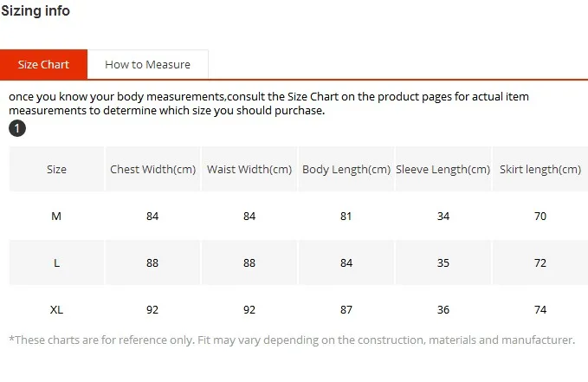588x382 pixels.
Task: Click the reference-only disclaimer text
Action: click(x=292, y=340)
